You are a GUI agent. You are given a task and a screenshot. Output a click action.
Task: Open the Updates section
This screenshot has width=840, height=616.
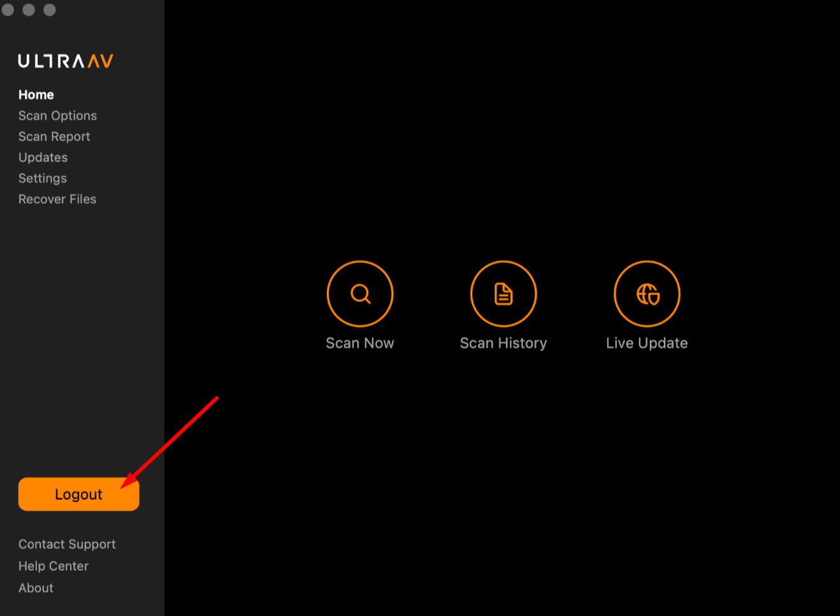pyautogui.click(x=43, y=157)
